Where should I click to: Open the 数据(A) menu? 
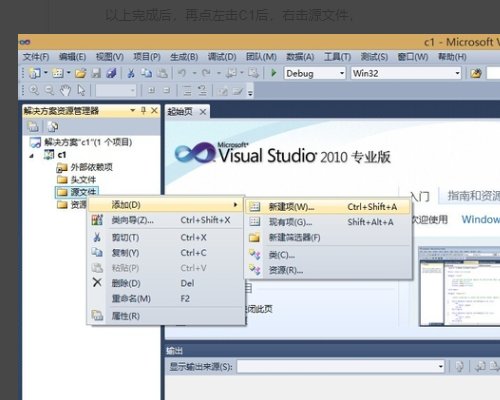pyautogui.click(x=300, y=57)
